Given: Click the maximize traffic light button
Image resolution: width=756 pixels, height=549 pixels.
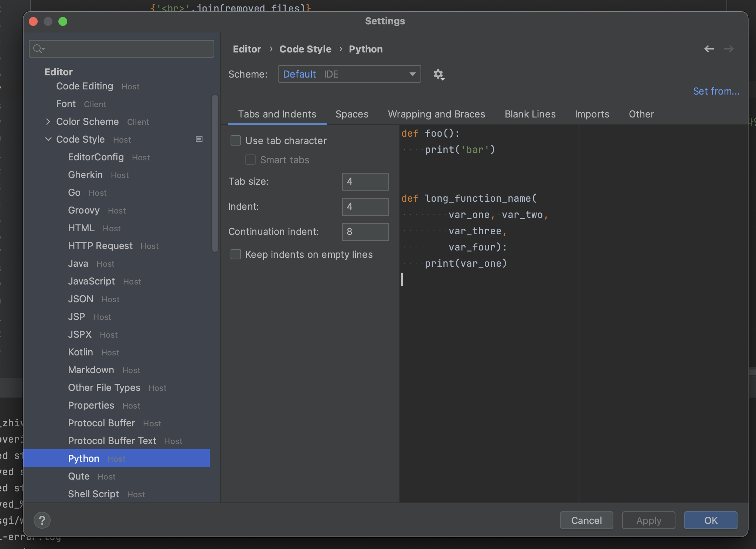Looking at the screenshot, I should [x=63, y=21].
